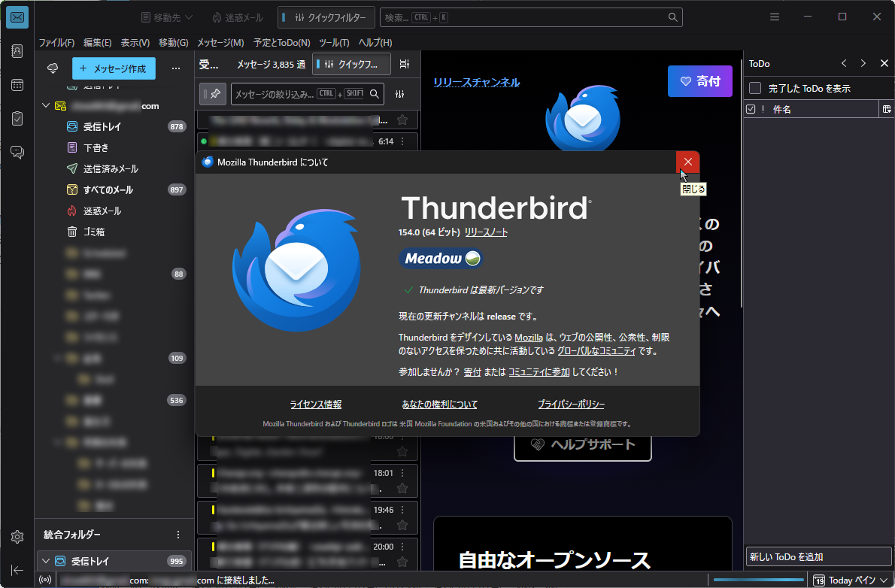Open the Your Rights link in About dialog
The image size is (895, 588).
click(x=439, y=405)
